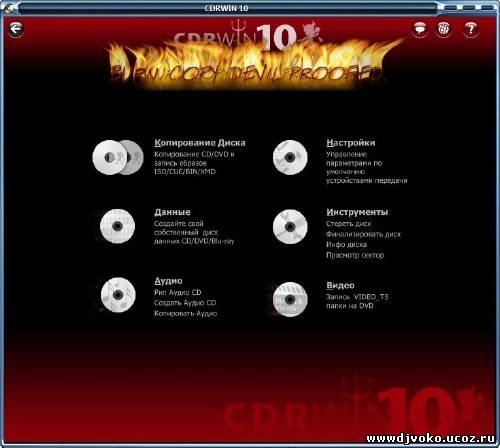Image resolution: width=500 pixels, height=448 pixels.
Task: Click Запись VIDEO_TS папки на DVD text
Action: (357, 301)
